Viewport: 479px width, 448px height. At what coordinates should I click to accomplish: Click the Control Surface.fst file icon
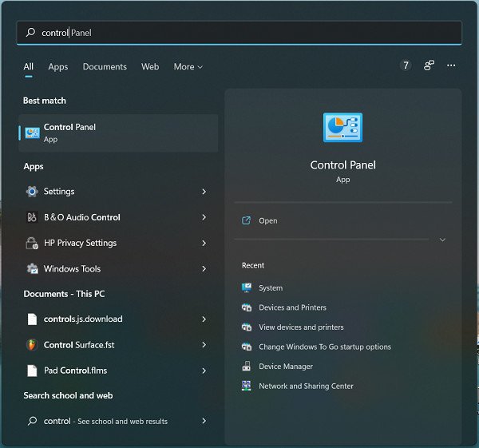32,345
